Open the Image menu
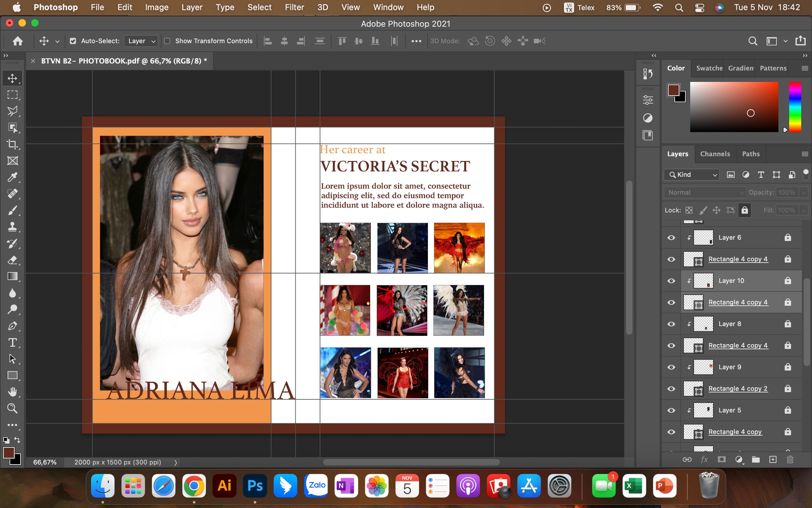 click(x=157, y=7)
